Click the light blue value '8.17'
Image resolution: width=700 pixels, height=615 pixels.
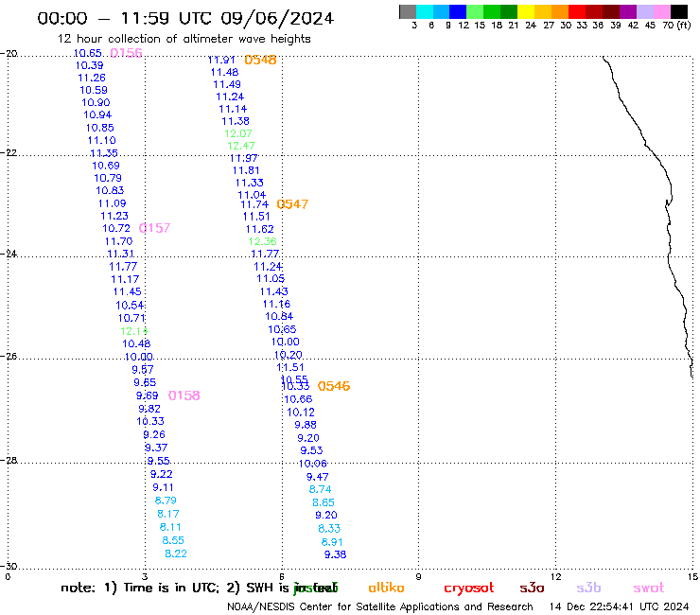167,514
